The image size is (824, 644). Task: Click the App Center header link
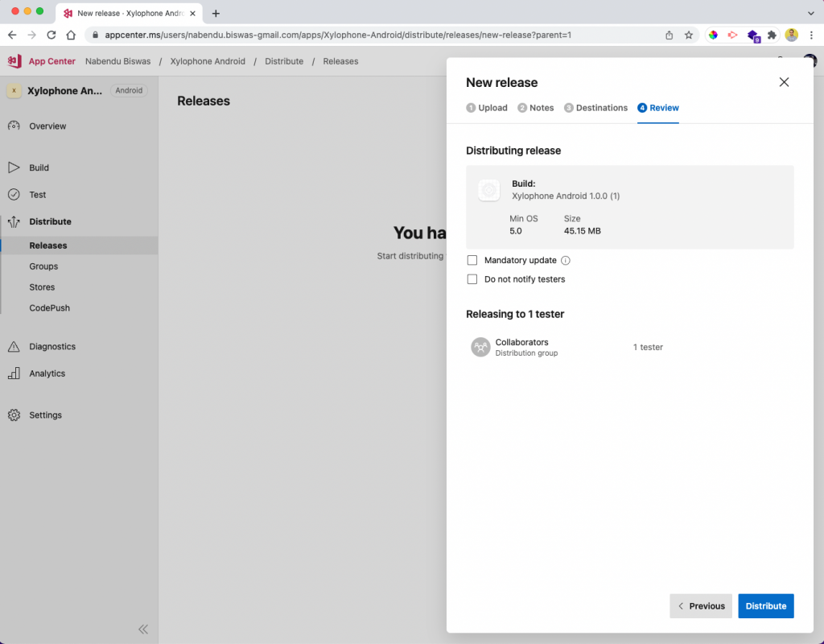tap(52, 61)
